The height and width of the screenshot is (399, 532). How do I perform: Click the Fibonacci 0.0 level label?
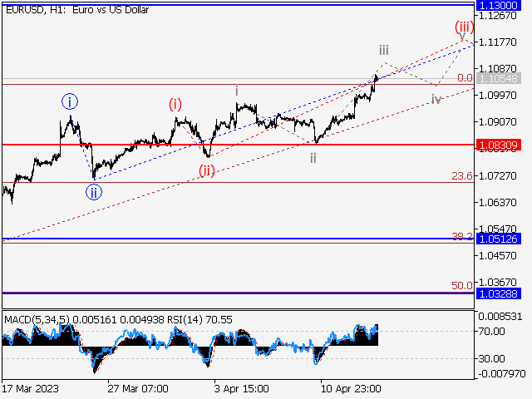click(x=465, y=78)
